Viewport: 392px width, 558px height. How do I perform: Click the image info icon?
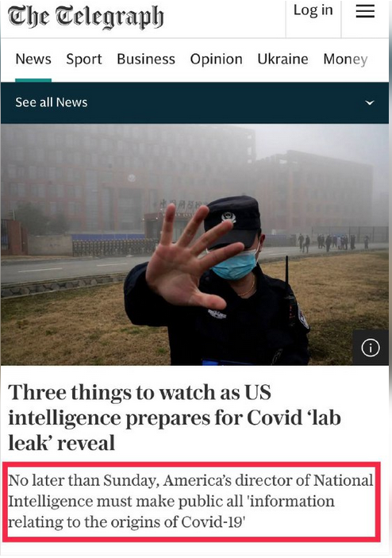point(371,348)
